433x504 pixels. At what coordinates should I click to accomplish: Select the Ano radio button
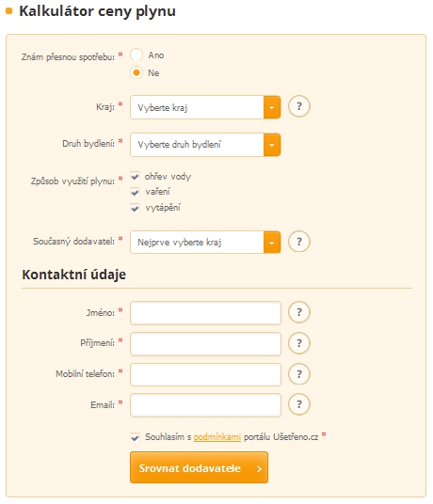tap(136, 55)
